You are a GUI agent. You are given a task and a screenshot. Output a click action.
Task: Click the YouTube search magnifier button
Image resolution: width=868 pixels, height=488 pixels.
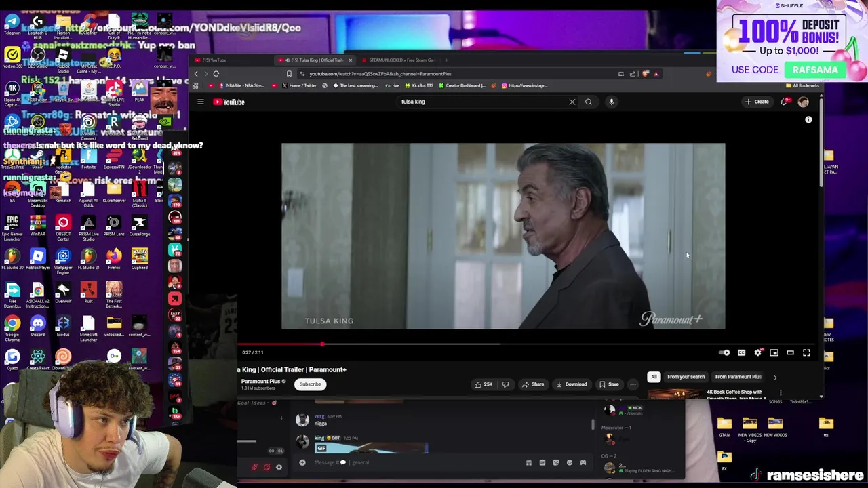[589, 102]
